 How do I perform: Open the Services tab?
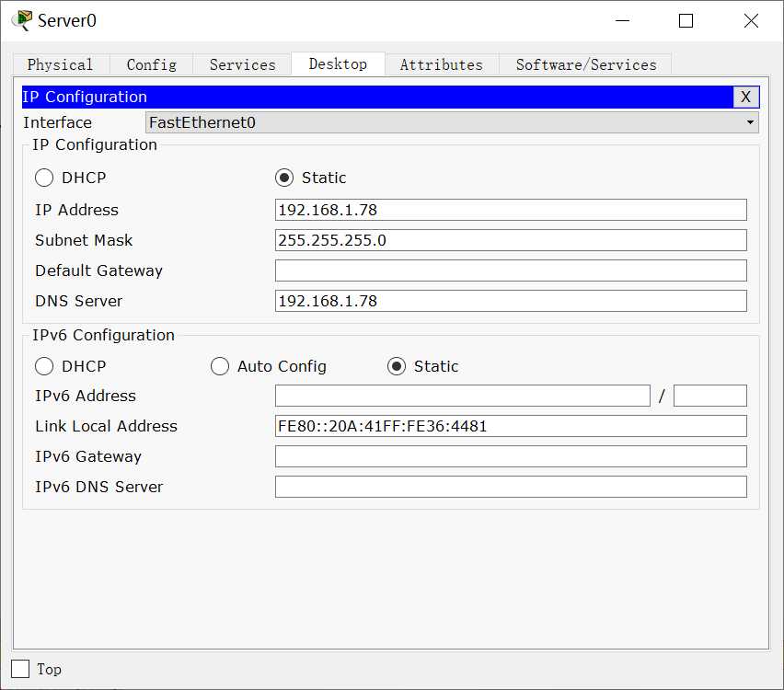click(x=243, y=64)
